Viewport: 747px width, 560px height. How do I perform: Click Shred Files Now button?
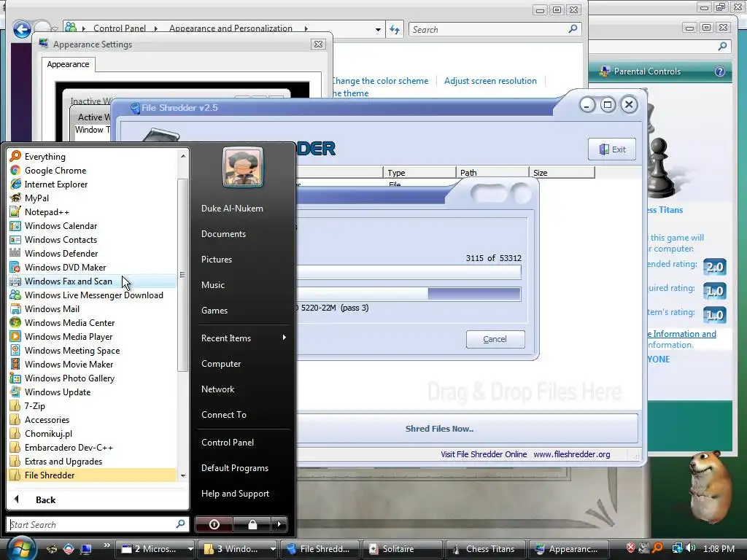click(466, 428)
